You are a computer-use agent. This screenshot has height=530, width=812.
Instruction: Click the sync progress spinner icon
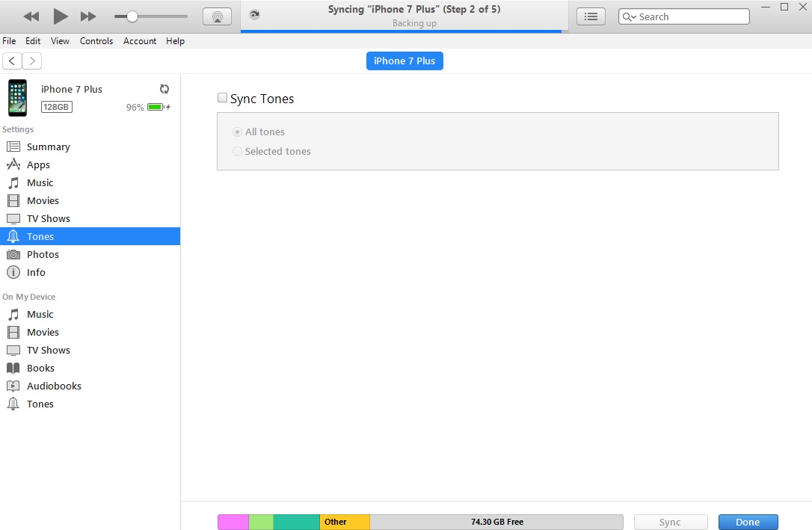coord(254,14)
